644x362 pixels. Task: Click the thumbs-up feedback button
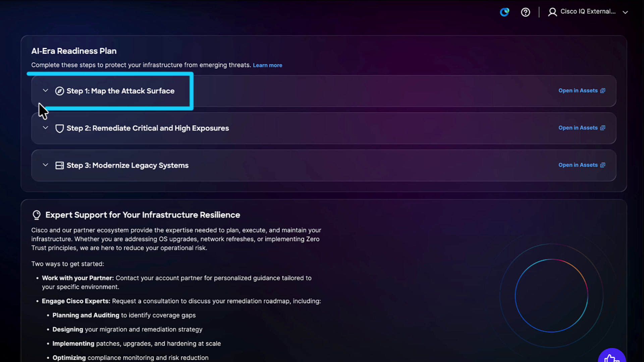(x=612, y=358)
